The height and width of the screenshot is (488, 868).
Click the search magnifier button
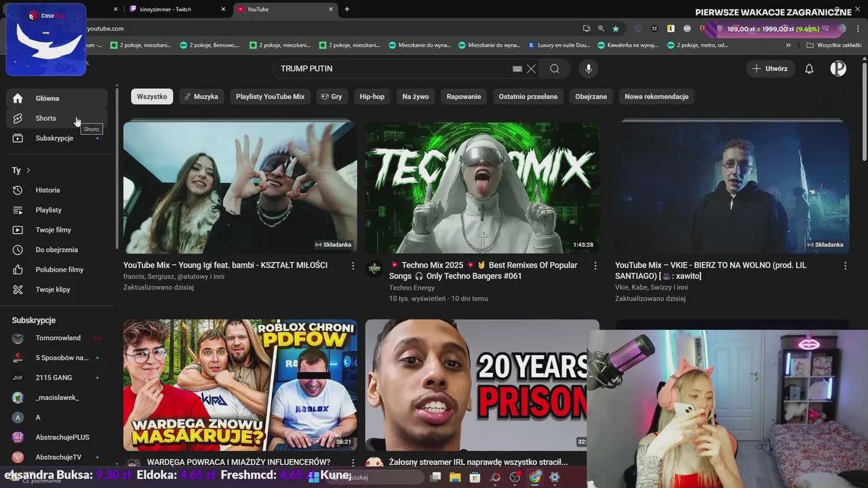(555, 68)
